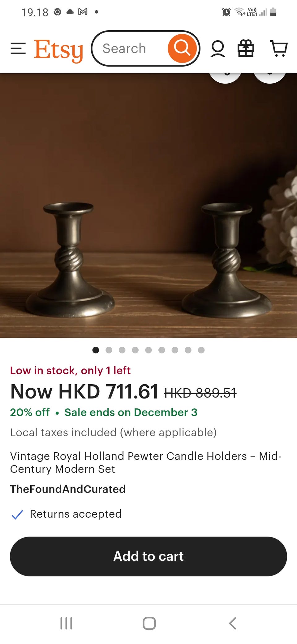Tap the left partially hidden round button
Viewport: 297px width, 644px height.
tap(225, 78)
